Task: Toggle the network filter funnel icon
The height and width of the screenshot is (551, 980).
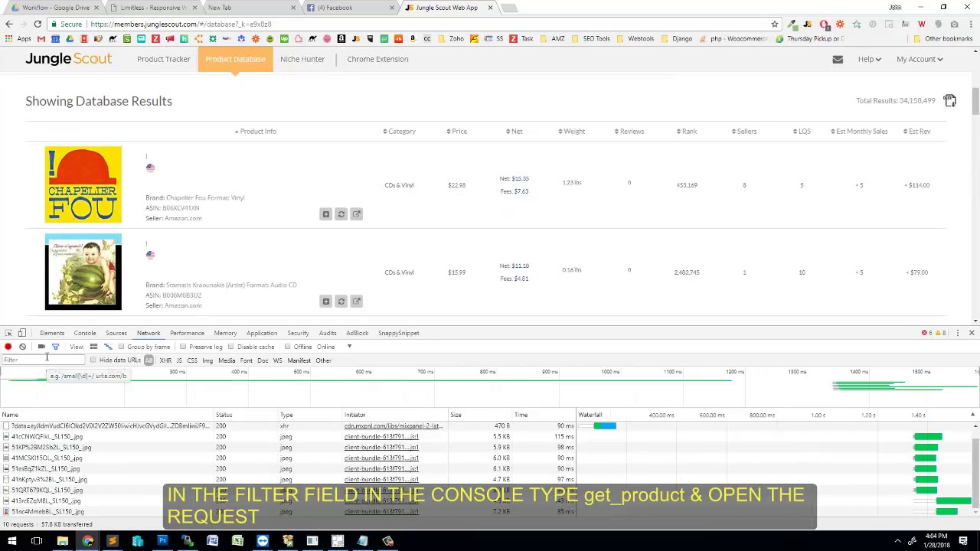Action: pos(55,347)
